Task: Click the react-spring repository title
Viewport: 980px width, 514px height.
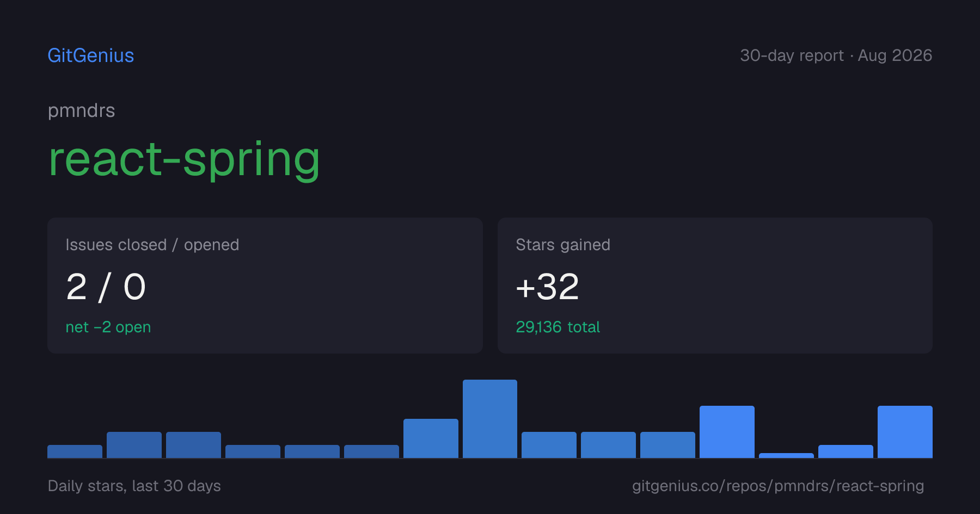Action: (184, 159)
